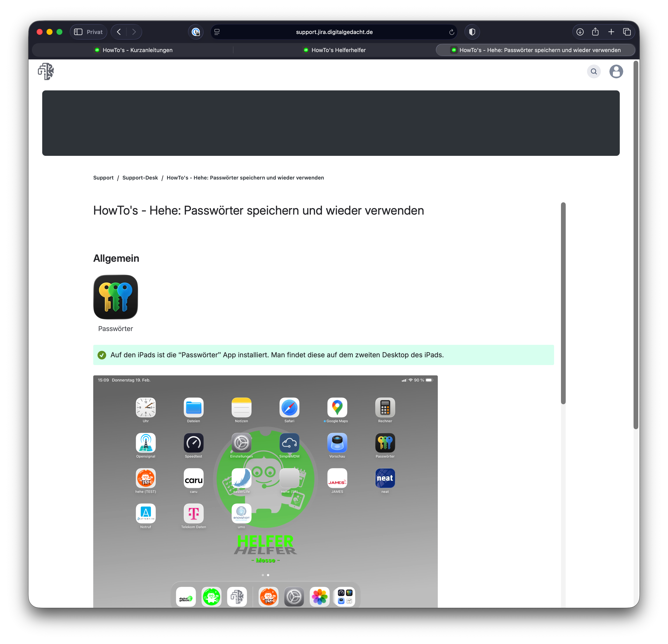Go back to the previous page
The height and width of the screenshot is (644, 668).
119,32
